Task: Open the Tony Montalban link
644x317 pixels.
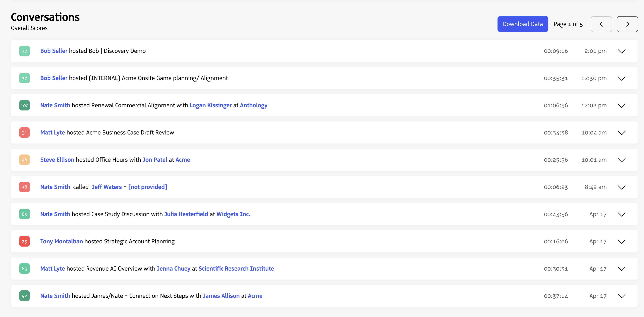Action: [x=61, y=242]
